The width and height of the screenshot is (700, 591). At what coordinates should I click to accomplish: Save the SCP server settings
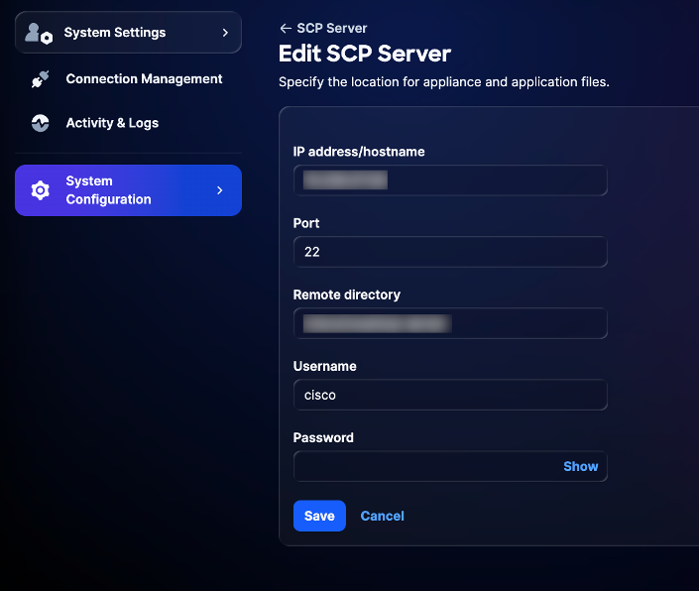point(319,516)
